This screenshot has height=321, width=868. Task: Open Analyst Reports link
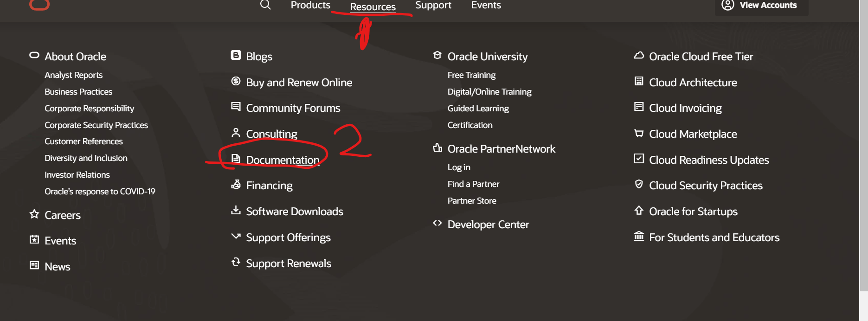[x=73, y=75]
